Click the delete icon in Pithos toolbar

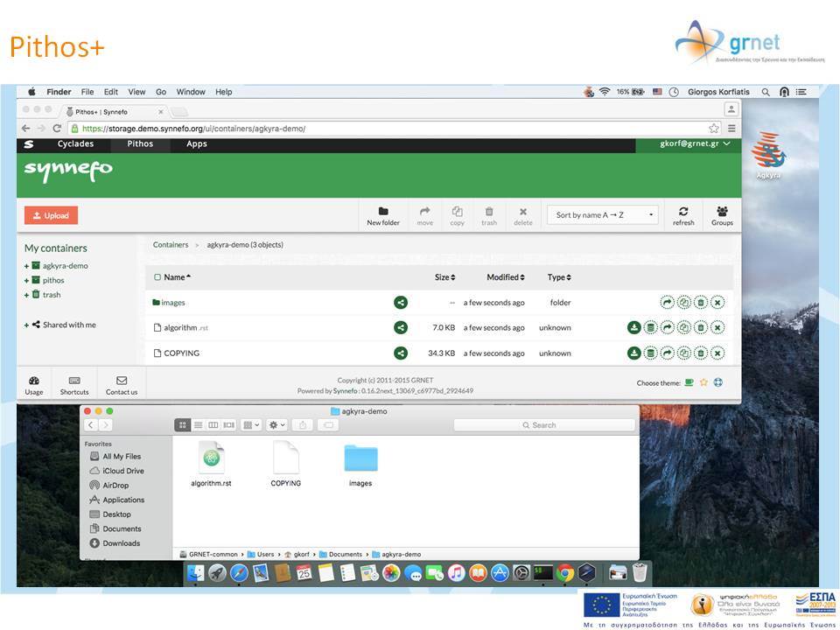[x=523, y=212]
